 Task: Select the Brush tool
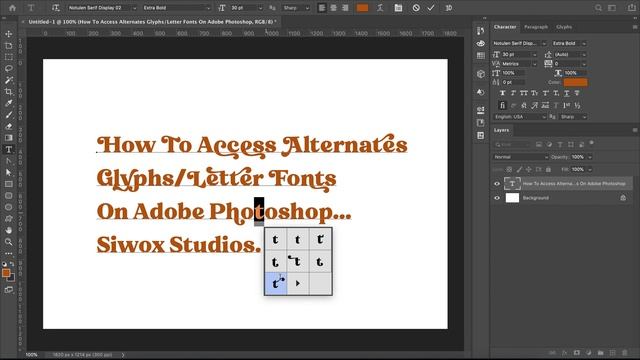click(x=9, y=115)
